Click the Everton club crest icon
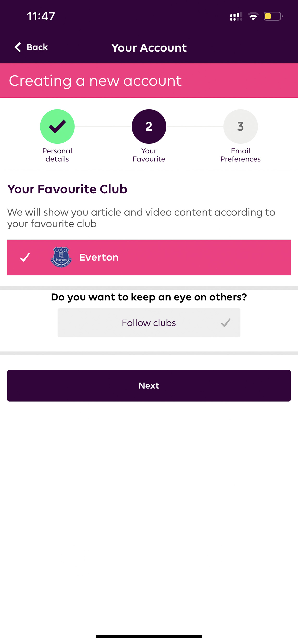This screenshot has width=298, height=644. click(x=61, y=257)
